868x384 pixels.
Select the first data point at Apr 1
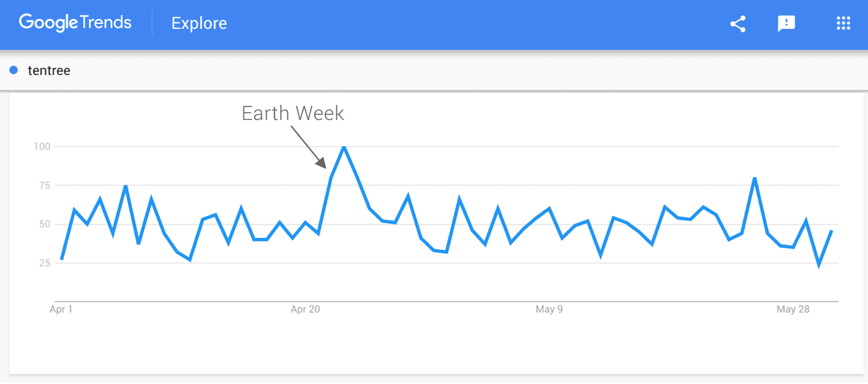click(x=61, y=259)
